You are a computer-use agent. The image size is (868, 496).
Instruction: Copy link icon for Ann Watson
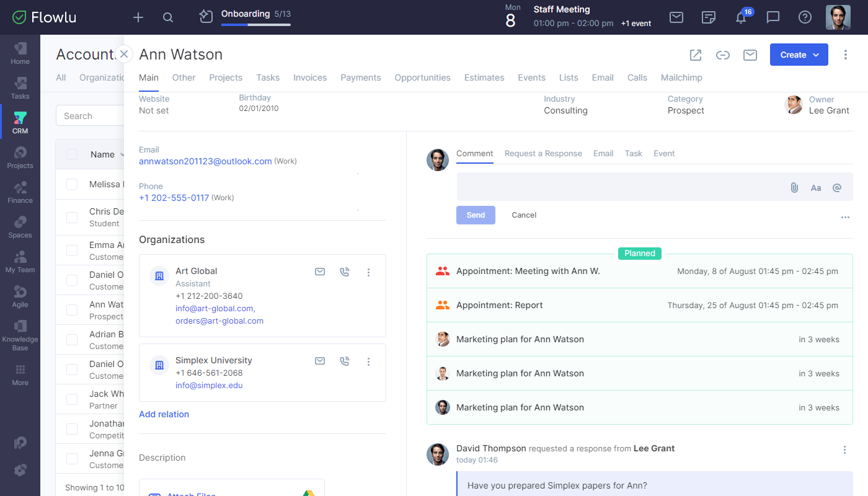click(723, 55)
